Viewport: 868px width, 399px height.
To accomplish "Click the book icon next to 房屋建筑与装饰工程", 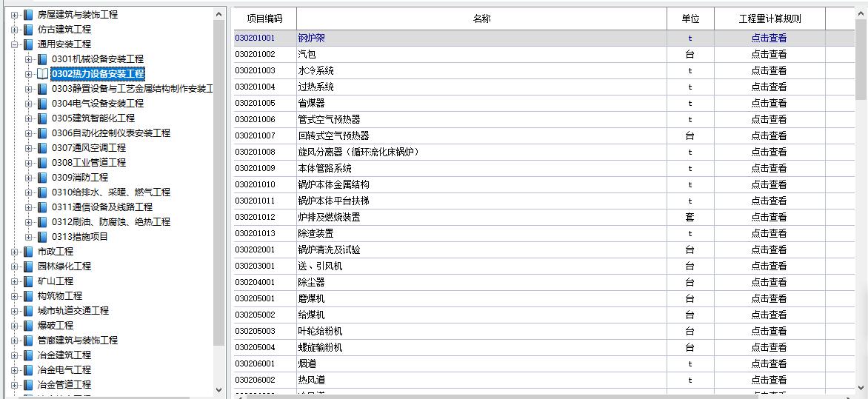I will tap(28, 15).
